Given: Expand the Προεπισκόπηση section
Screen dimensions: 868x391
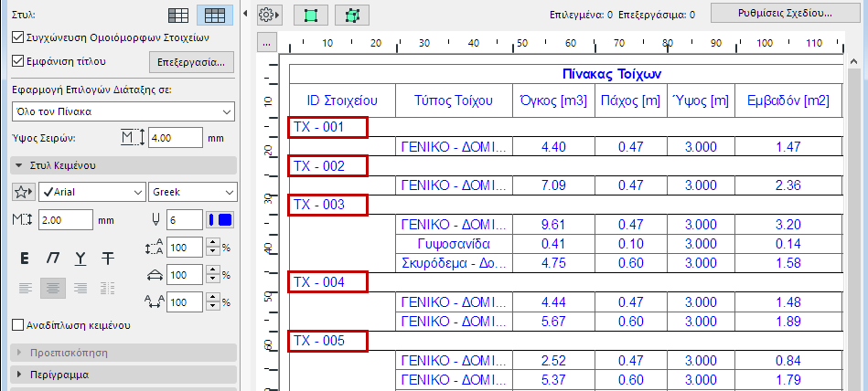Looking at the screenshot, I should 123,353.
